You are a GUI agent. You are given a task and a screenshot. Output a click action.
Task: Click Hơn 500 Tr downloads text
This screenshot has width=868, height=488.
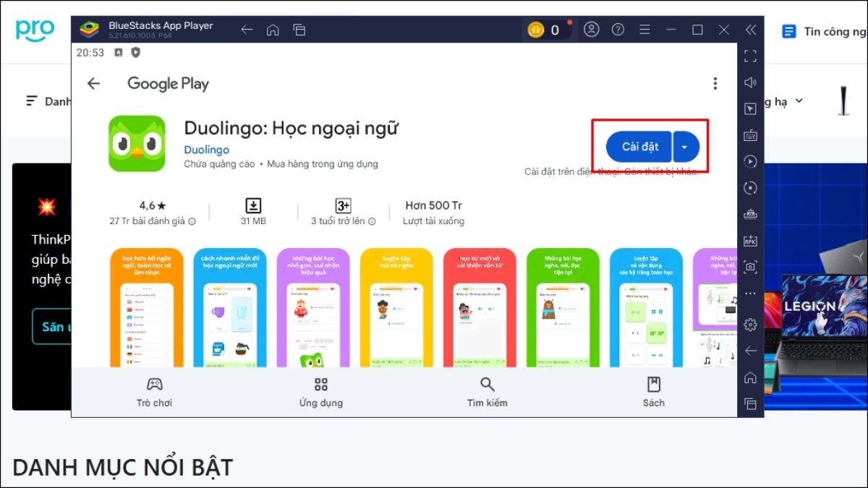click(433, 206)
